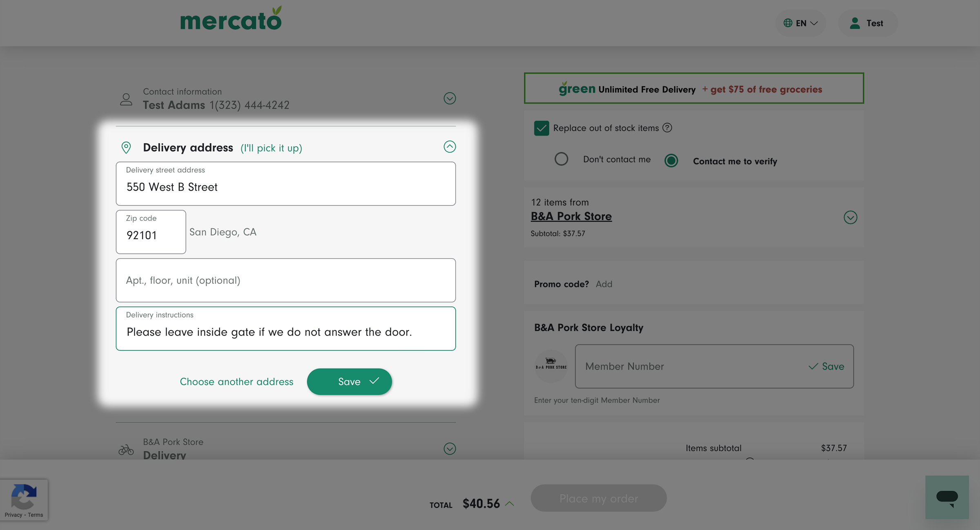This screenshot has width=980, height=530.
Task: Select the Don't contact me option
Action: tap(561, 159)
